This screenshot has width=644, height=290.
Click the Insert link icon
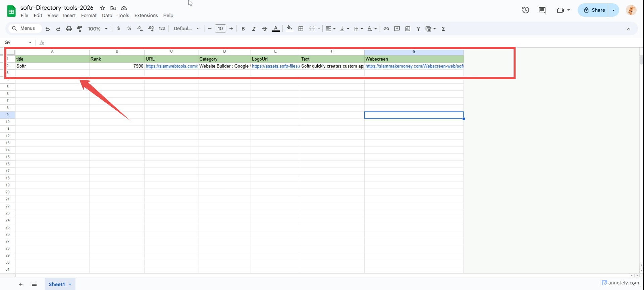386,29
